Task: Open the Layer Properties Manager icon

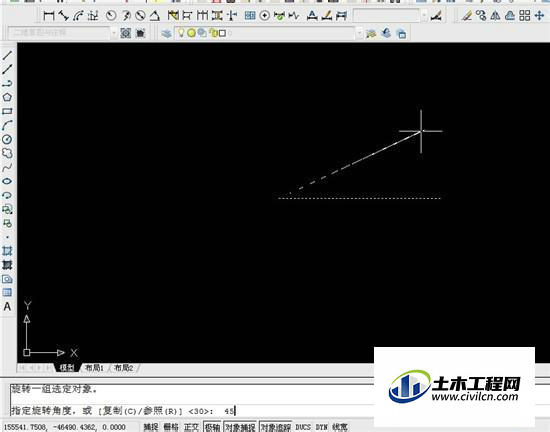Action: click(x=167, y=33)
